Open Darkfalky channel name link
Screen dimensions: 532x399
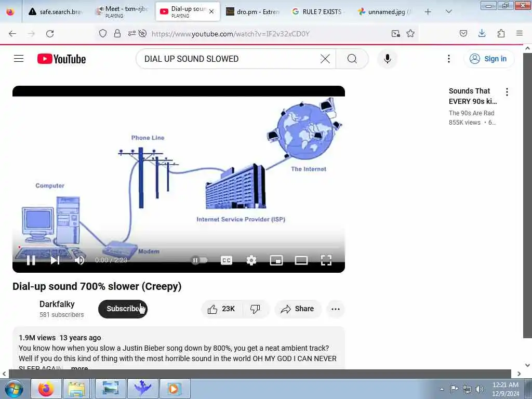57,304
